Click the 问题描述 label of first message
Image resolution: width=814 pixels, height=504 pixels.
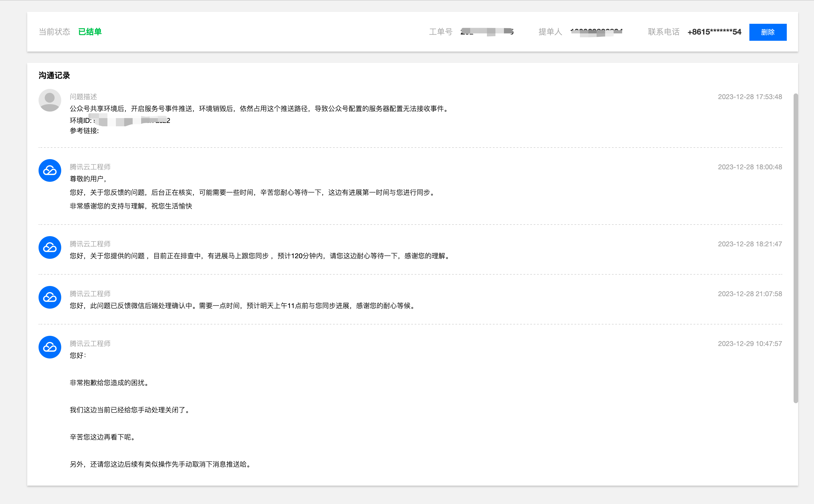pos(83,97)
